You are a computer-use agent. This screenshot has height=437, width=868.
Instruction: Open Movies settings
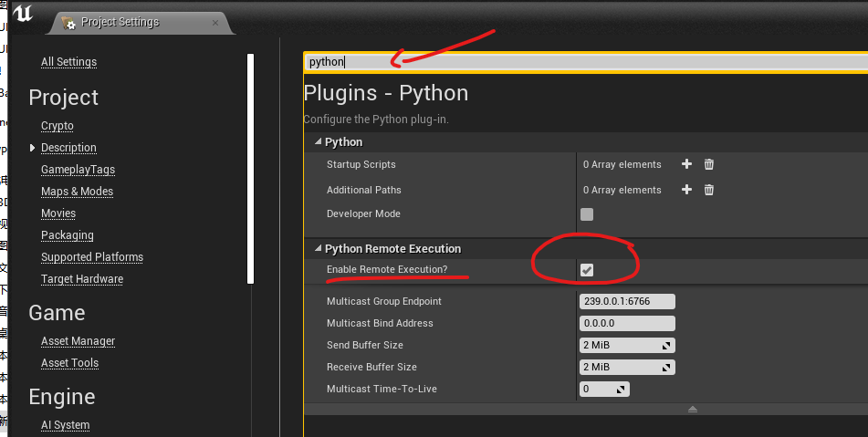click(58, 213)
